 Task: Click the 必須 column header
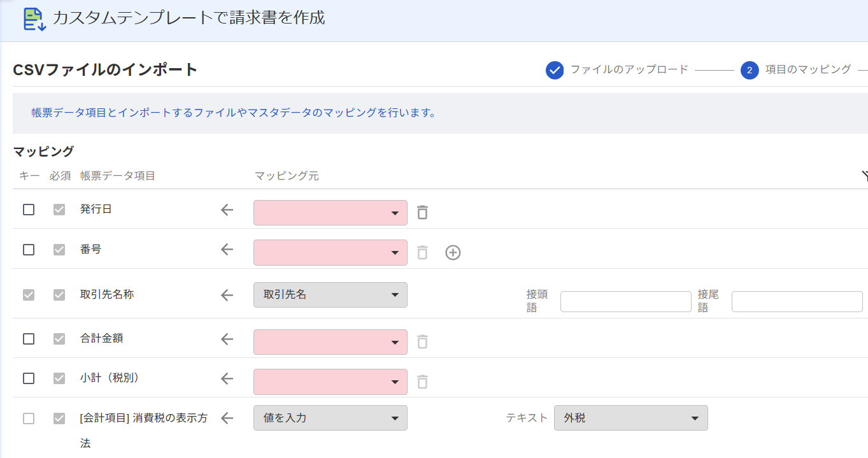60,176
